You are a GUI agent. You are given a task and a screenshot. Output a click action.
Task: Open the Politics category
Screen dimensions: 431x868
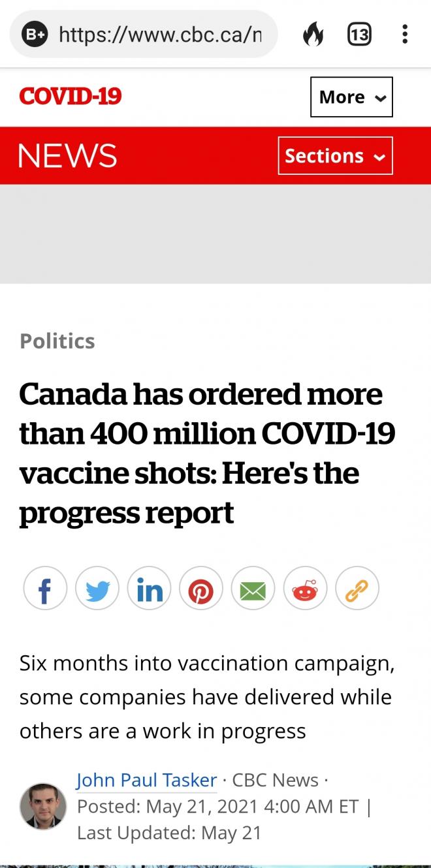point(57,341)
